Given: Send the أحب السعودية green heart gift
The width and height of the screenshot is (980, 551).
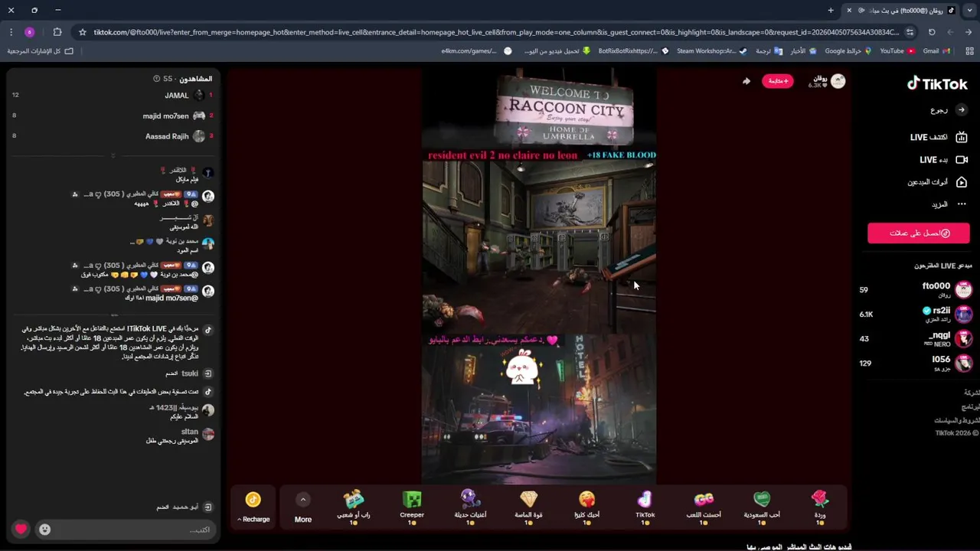Looking at the screenshot, I should coord(762,507).
